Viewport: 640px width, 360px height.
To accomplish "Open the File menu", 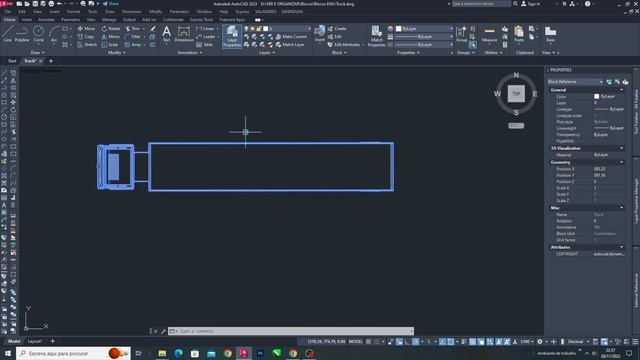I will 8,11.
